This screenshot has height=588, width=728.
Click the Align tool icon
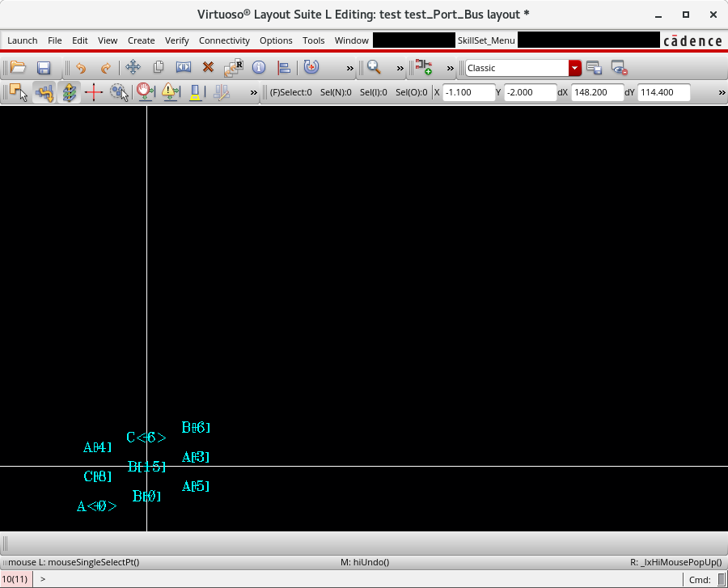[284, 67]
